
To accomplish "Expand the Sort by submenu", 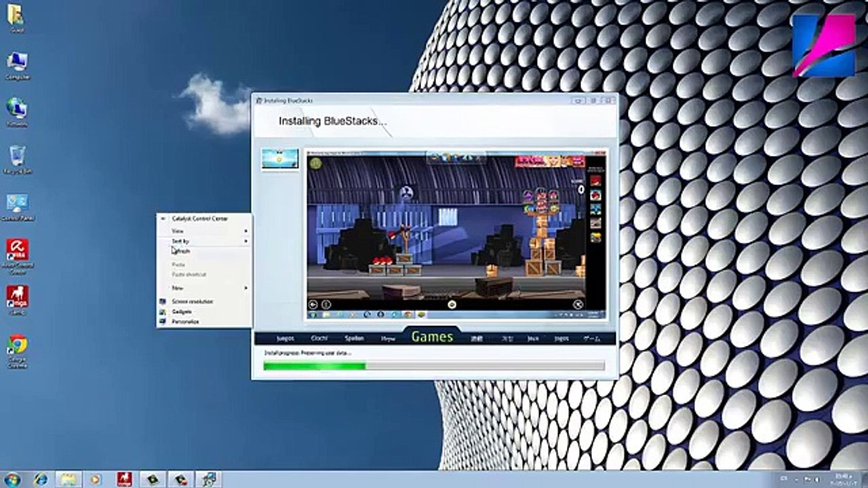I will pyautogui.click(x=203, y=241).
